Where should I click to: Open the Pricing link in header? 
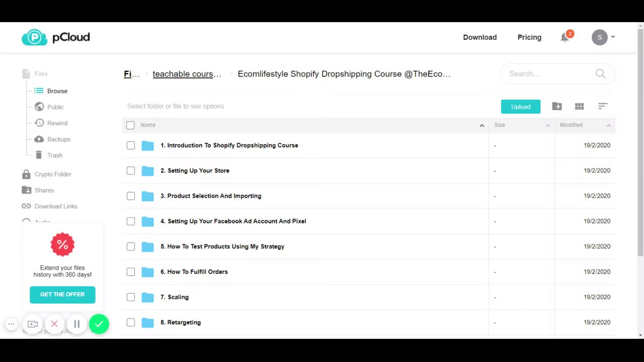pyautogui.click(x=529, y=37)
